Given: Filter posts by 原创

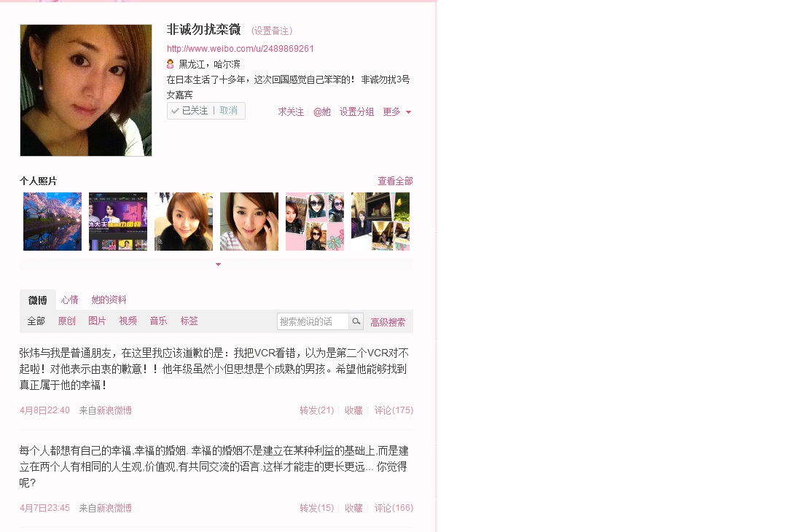Looking at the screenshot, I should (x=67, y=321).
